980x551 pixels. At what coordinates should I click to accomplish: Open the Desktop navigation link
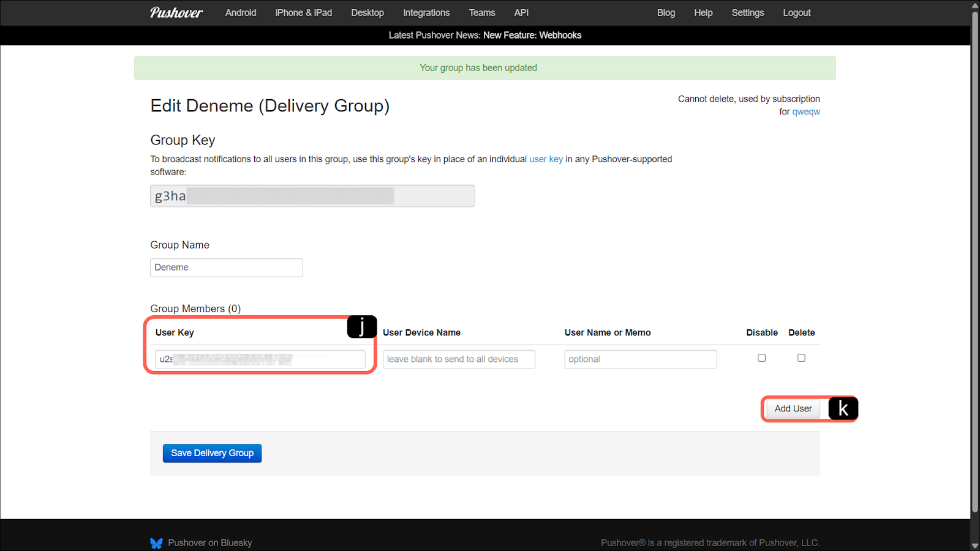[x=367, y=13]
